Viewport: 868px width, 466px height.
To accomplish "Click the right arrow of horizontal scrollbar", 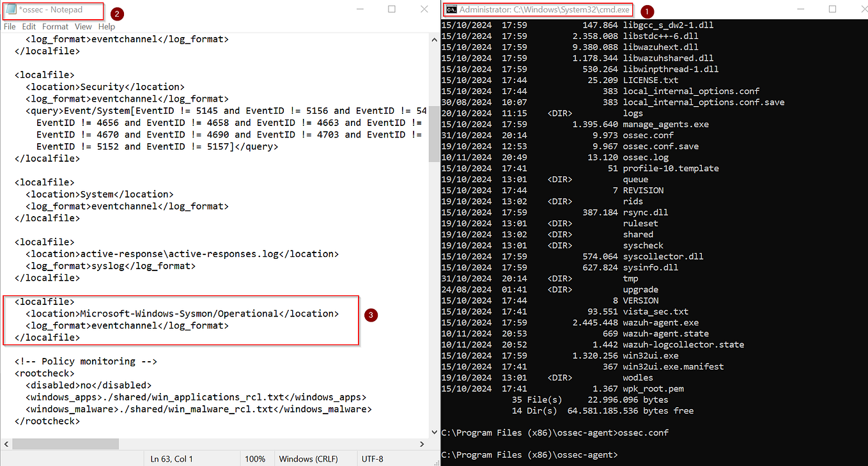I will coord(421,444).
